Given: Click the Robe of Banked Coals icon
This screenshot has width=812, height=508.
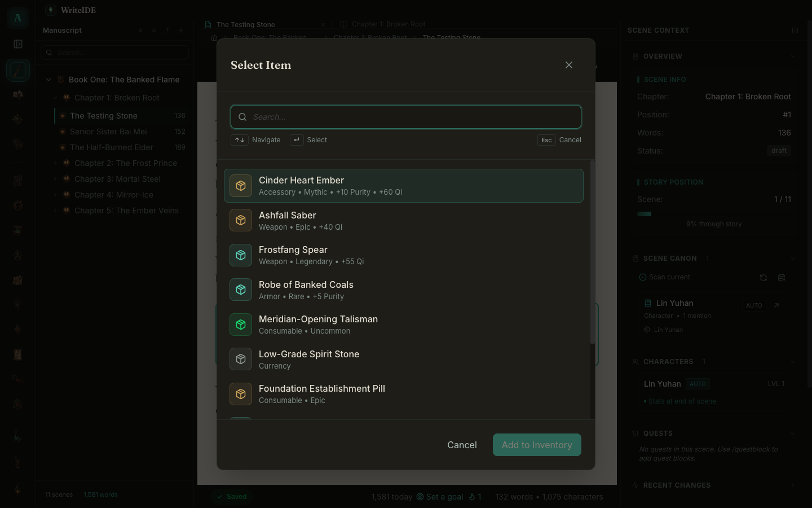Looking at the screenshot, I should [241, 290].
